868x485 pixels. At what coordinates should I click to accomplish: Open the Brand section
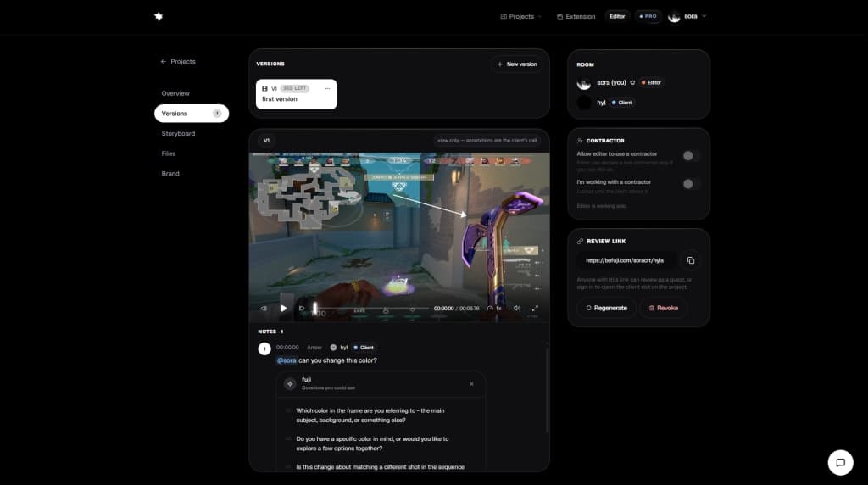click(170, 173)
